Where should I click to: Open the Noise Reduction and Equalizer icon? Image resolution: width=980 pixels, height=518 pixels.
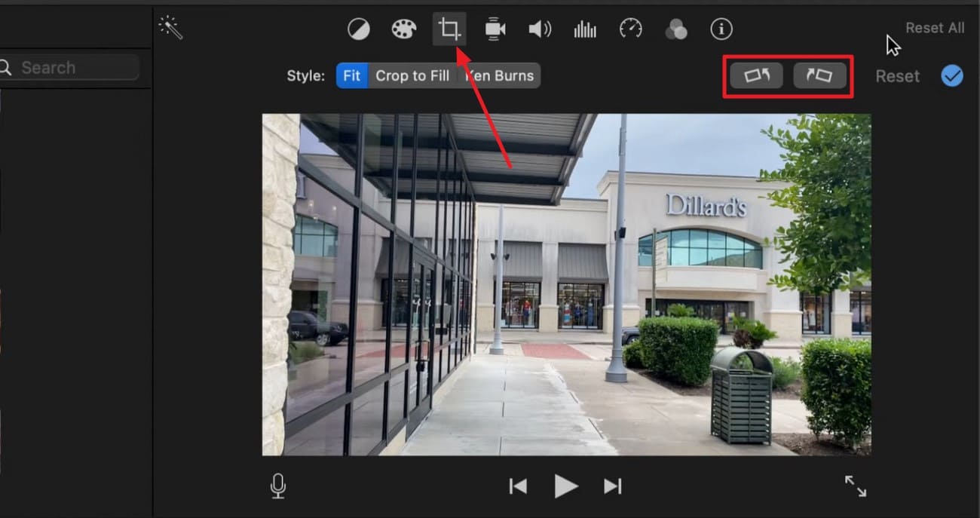(x=585, y=29)
